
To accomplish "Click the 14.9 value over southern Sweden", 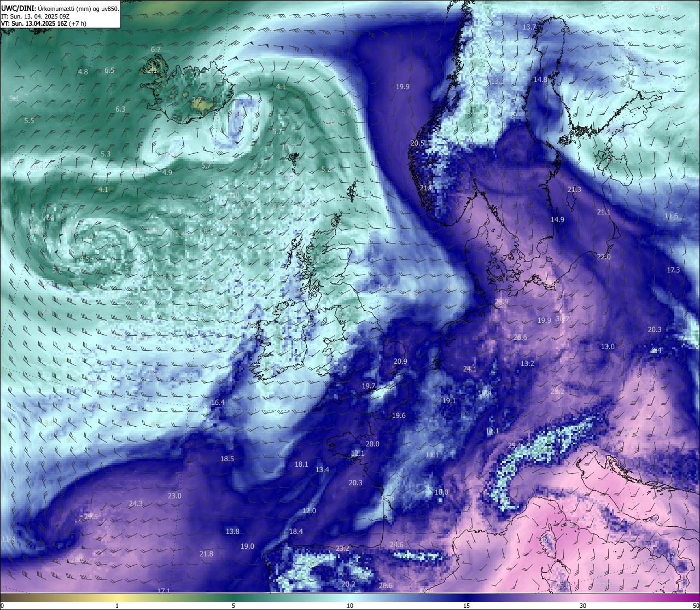I will tap(557, 219).
